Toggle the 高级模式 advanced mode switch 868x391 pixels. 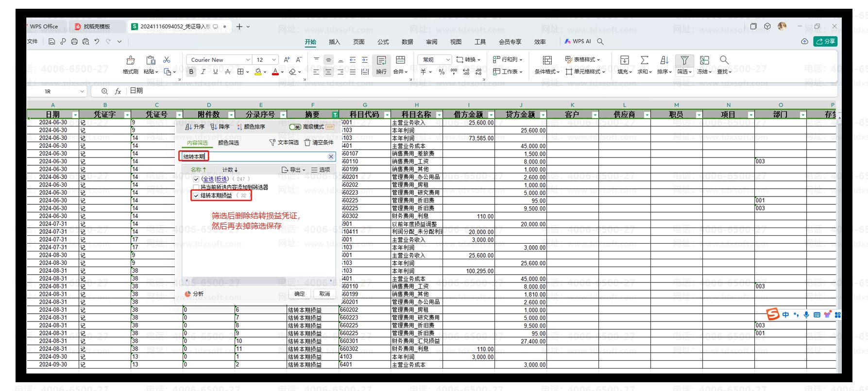pos(295,127)
